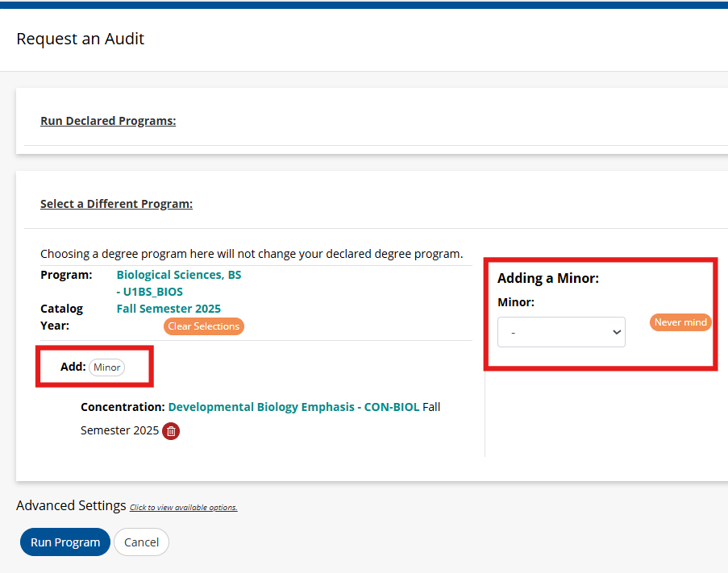Clear Selections for the chosen program

203,326
